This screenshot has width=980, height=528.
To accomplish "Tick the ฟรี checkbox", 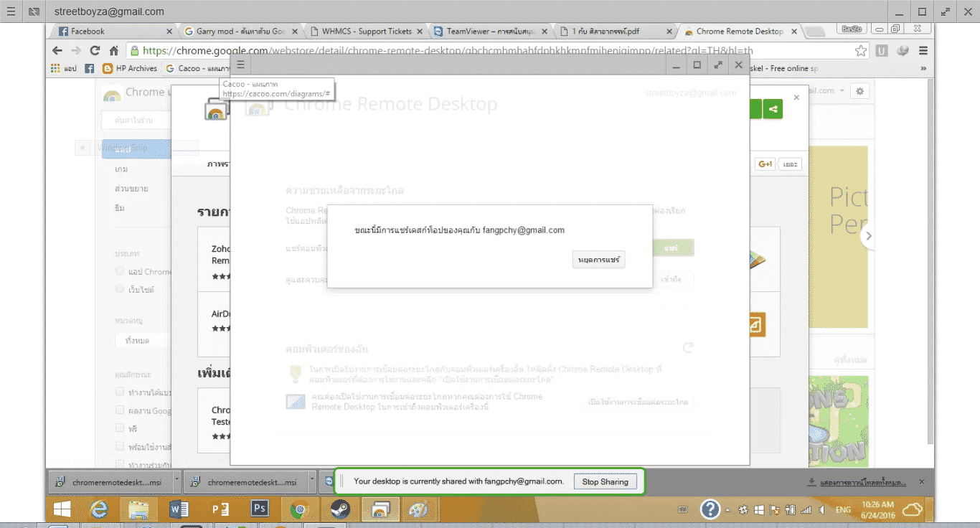I will coord(120,428).
